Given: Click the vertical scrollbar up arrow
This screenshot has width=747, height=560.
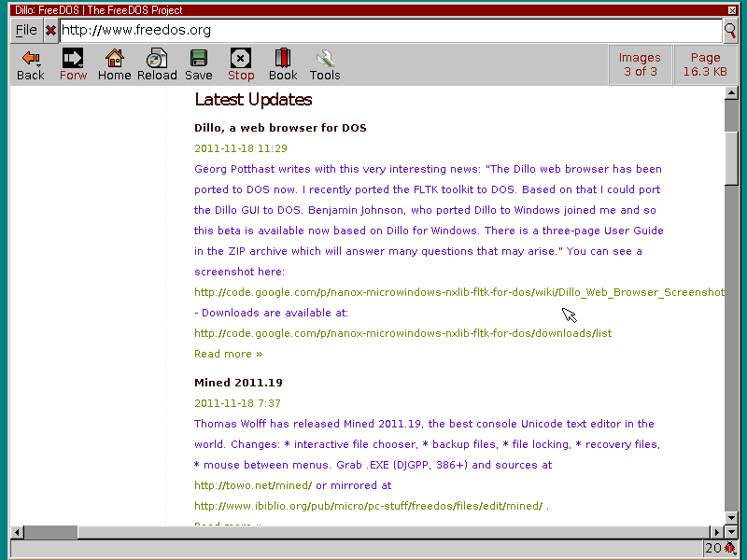Looking at the screenshot, I should point(731,92).
